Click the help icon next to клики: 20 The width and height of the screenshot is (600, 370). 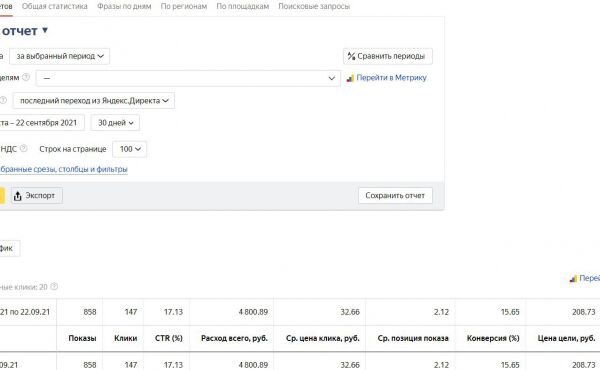click(x=54, y=286)
